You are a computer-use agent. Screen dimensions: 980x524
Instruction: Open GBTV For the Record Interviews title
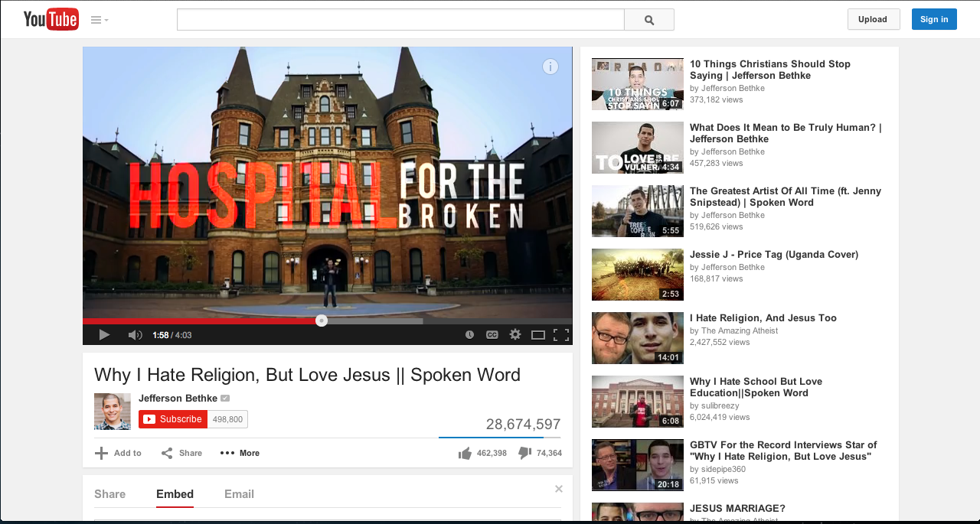783,451
